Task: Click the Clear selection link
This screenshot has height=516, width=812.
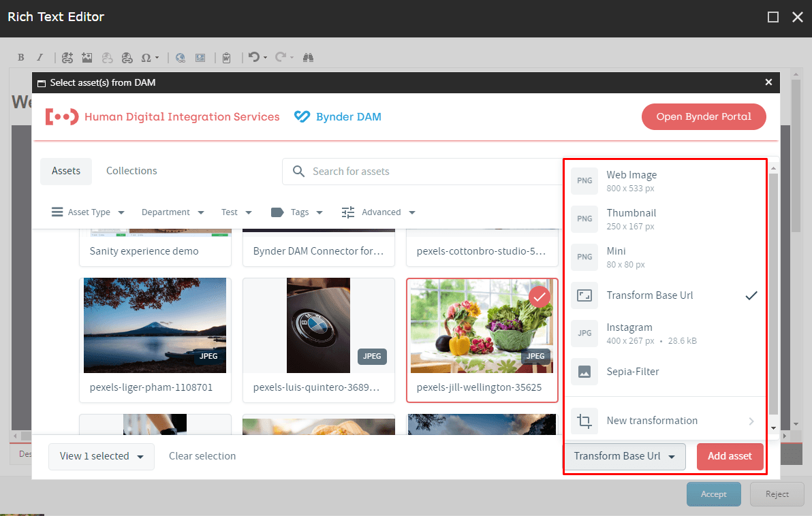Action: coord(202,456)
